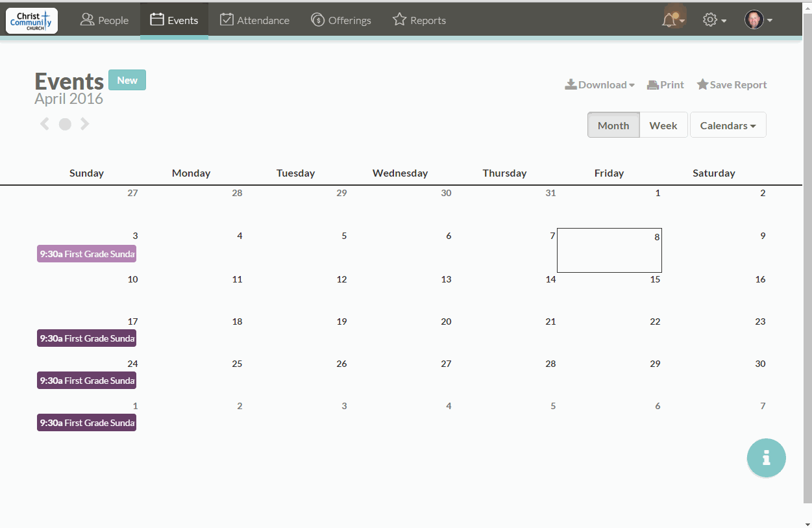Jump to today using circle icon
Image resolution: width=812 pixels, height=528 pixels.
point(65,124)
